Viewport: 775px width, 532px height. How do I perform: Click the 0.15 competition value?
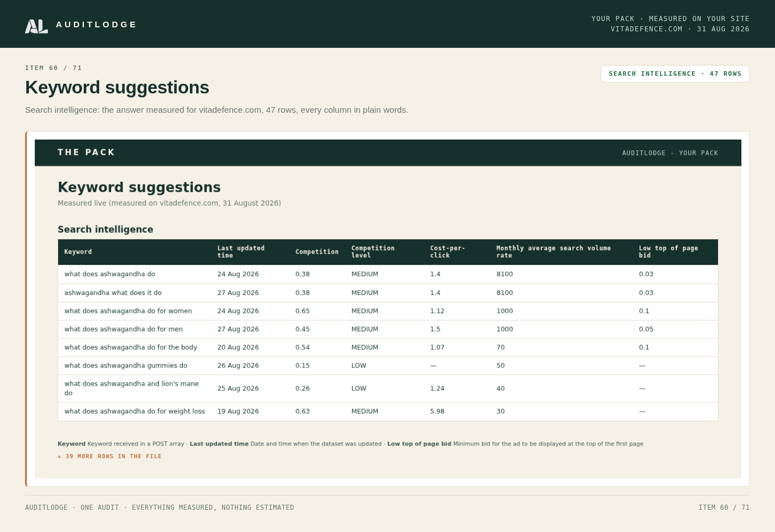tap(303, 366)
